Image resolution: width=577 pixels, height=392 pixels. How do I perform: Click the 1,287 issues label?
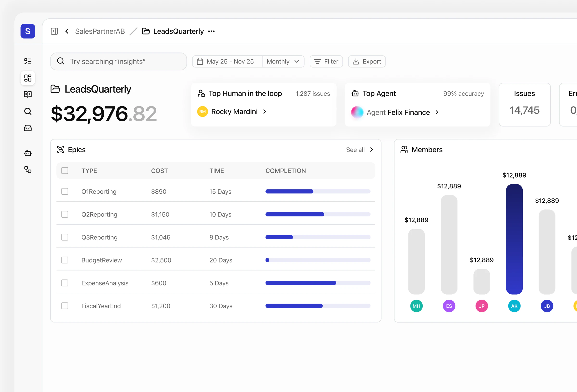[313, 94]
